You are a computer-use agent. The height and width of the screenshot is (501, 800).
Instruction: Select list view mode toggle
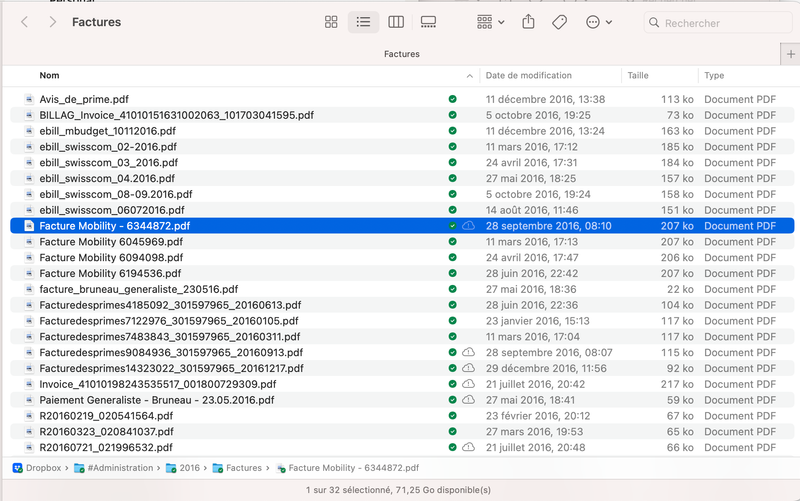pyautogui.click(x=363, y=22)
